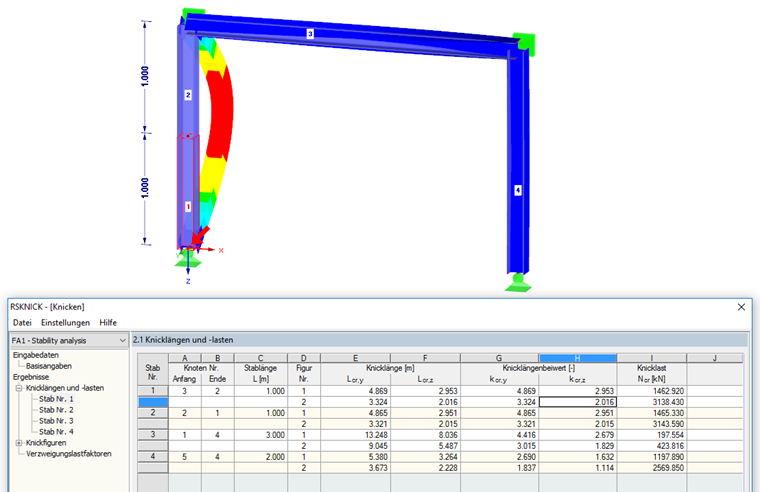
Task: Click Knicklast cell 1197.890
Action: (x=651, y=457)
